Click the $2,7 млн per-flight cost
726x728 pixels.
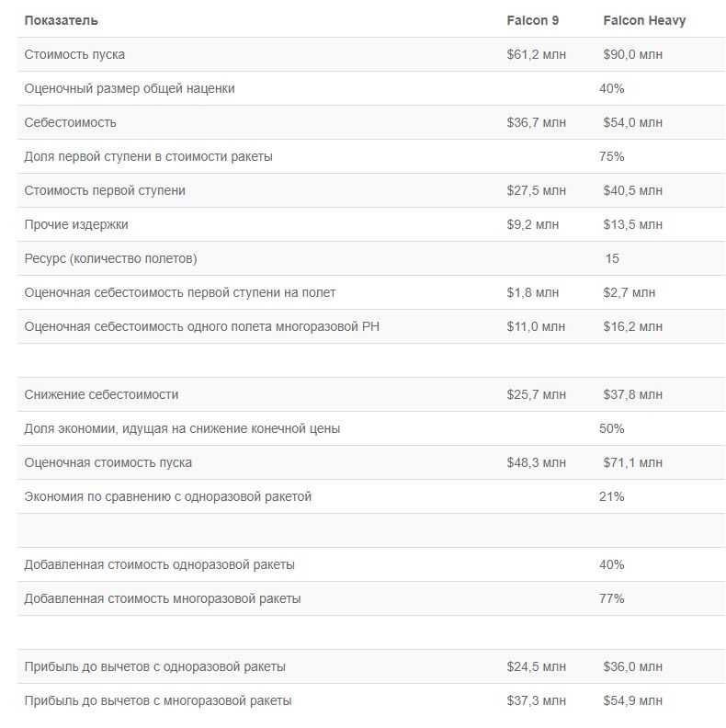point(629,292)
